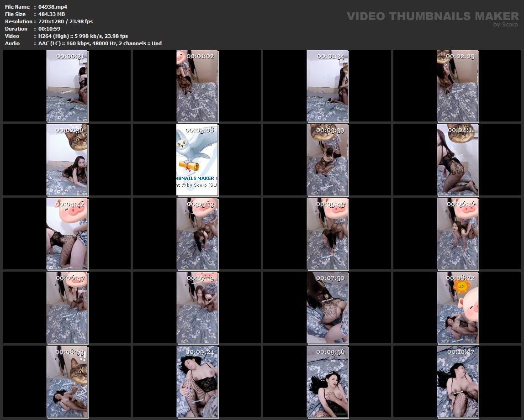Click the "by Scorp" credit text
Viewport: 524px width, 420px height.
506,25
